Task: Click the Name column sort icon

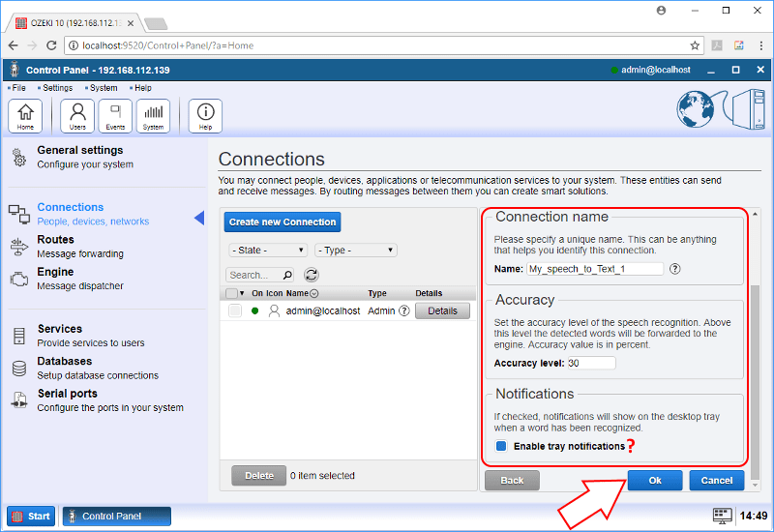Action: point(313,293)
